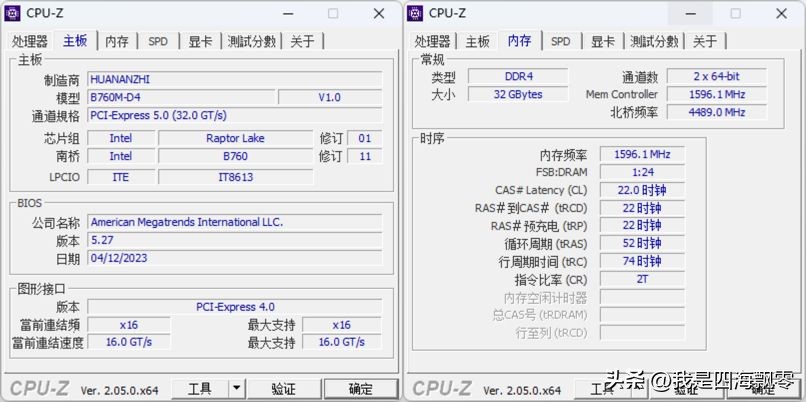Click memory type DDR4 field
This screenshot has height=402, width=806.
pyautogui.click(x=518, y=77)
